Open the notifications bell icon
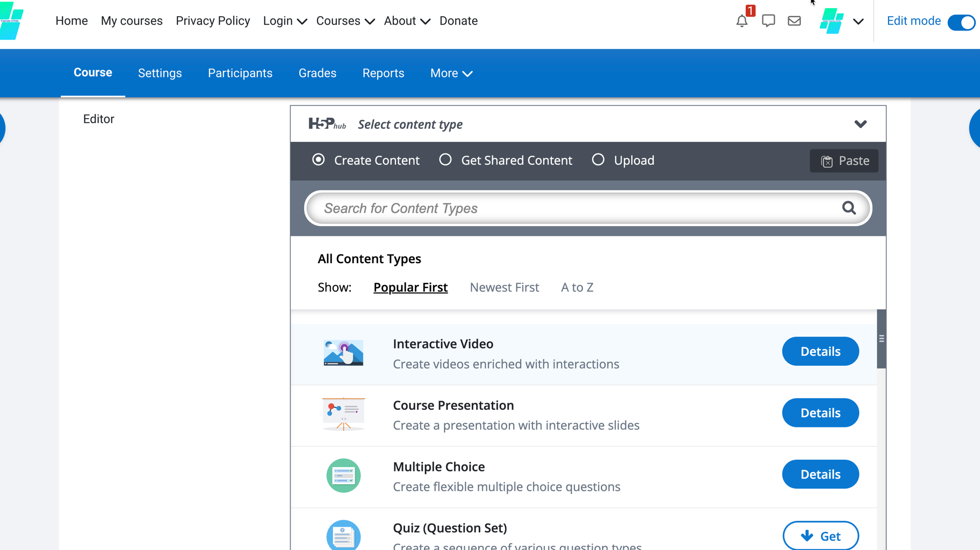The image size is (980, 550). [741, 21]
